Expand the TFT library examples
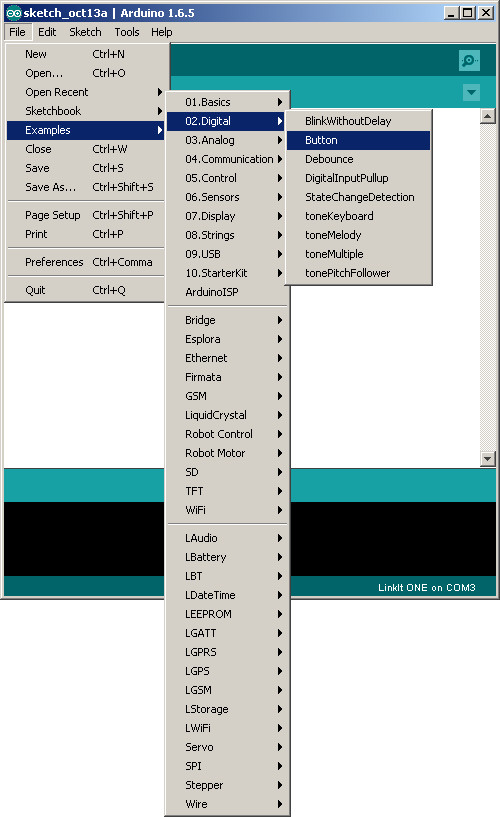The image size is (500, 817). (x=227, y=491)
